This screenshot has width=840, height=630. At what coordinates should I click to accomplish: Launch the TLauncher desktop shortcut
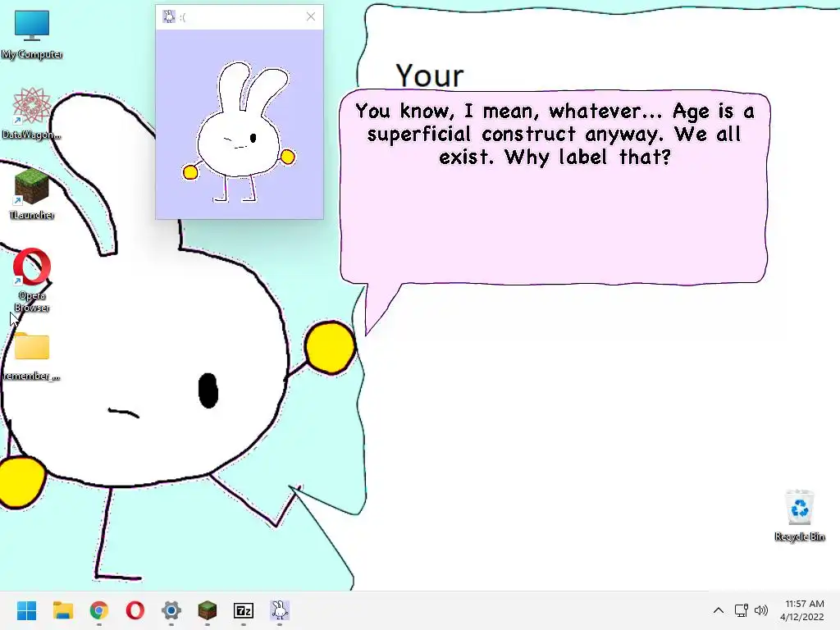point(32,194)
